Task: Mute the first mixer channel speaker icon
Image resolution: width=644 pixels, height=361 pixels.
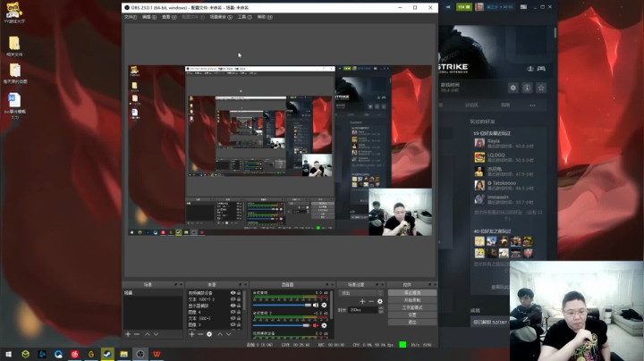Action: pyautogui.click(x=316, y=306)
